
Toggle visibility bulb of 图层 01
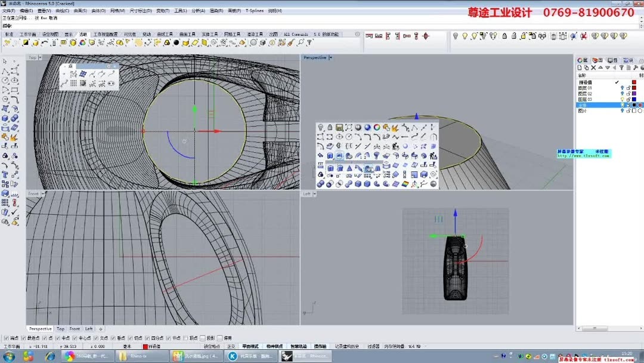point(622,88)
